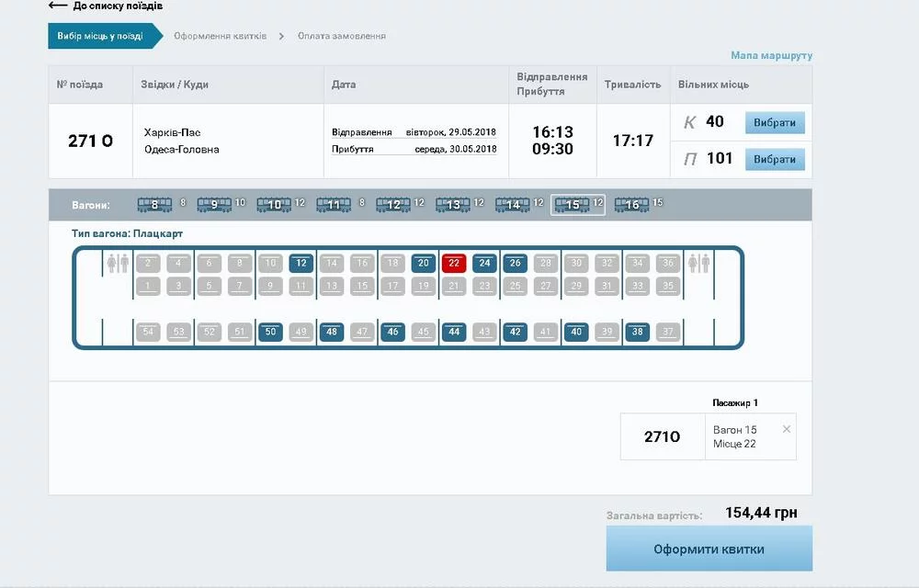Click the 'Оплата замовлення' step
This screenshot has height=588, width=919.
click(342, 36)
